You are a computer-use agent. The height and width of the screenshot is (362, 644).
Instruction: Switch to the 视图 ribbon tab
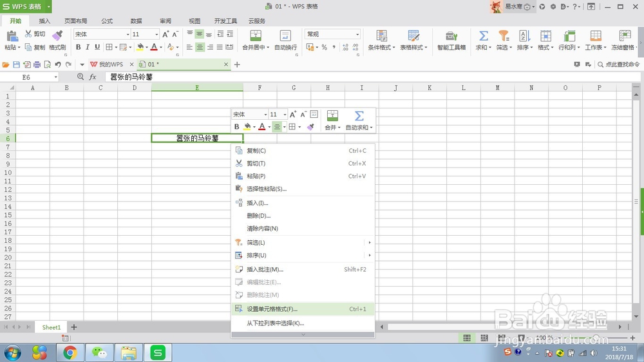coord(194,21)
